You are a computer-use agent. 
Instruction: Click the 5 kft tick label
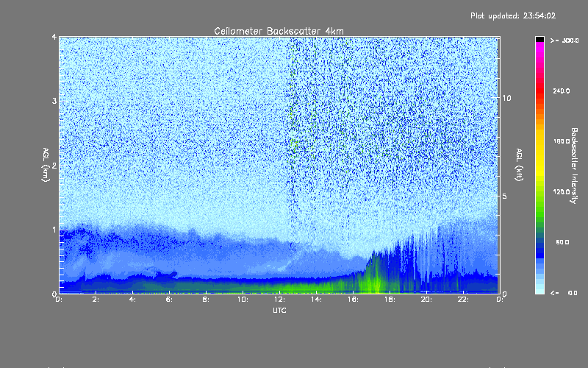pos(504,196)
